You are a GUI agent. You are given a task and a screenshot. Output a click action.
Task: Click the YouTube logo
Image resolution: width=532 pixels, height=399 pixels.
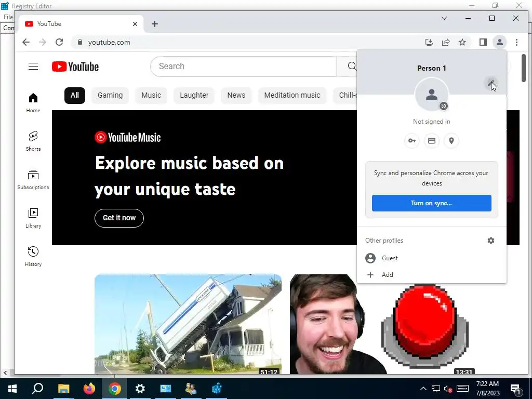tap(75, 66)
